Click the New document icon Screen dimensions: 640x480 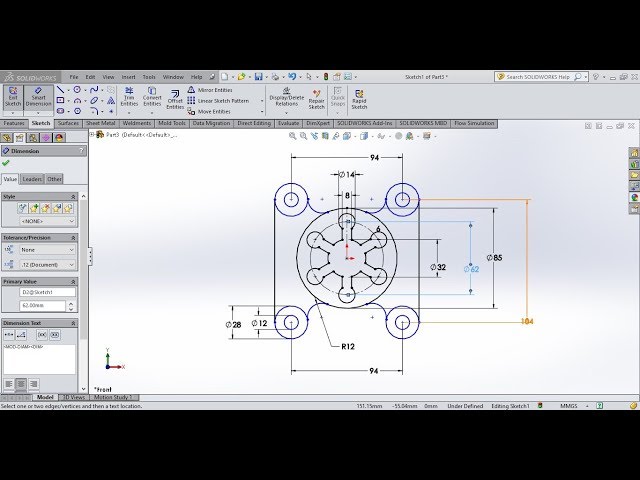point(224,77)
